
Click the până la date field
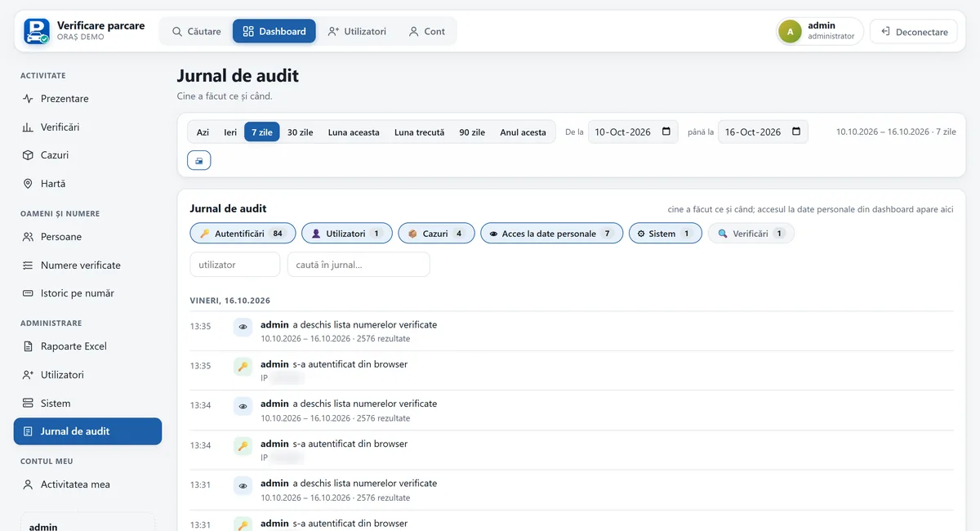click(763, 132)
